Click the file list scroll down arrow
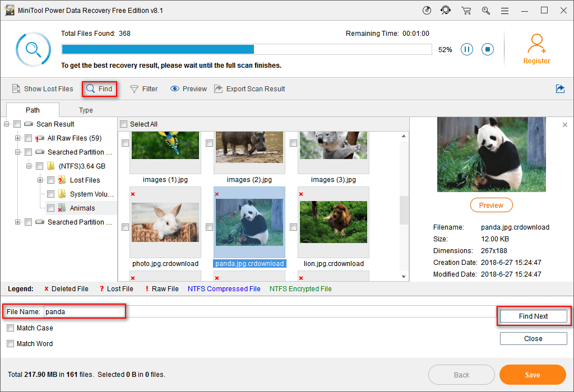The width and height of the screenshot is (574, 392). pos(404,277)
